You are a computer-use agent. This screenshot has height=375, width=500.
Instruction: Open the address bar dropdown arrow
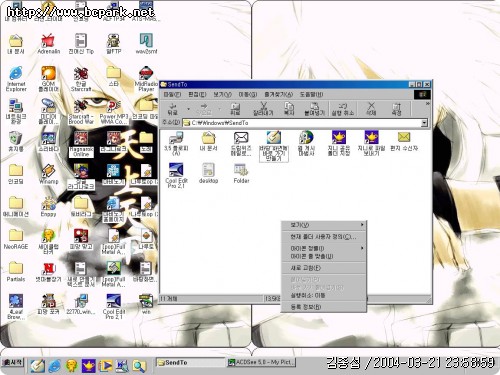(x=424, y=123)
